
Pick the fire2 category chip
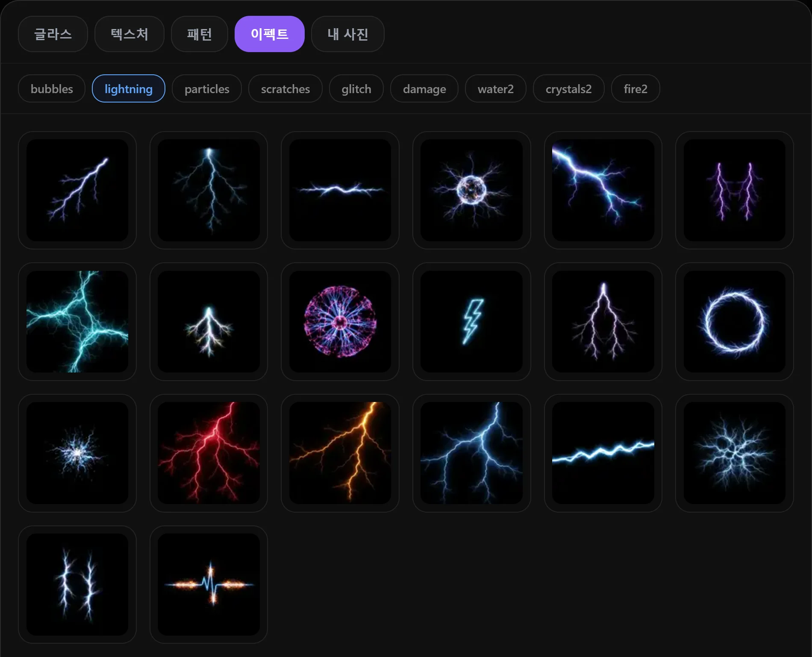click(635, 89)
